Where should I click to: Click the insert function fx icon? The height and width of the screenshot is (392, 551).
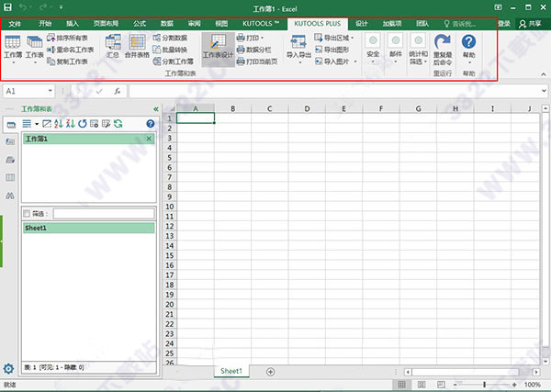118,91
